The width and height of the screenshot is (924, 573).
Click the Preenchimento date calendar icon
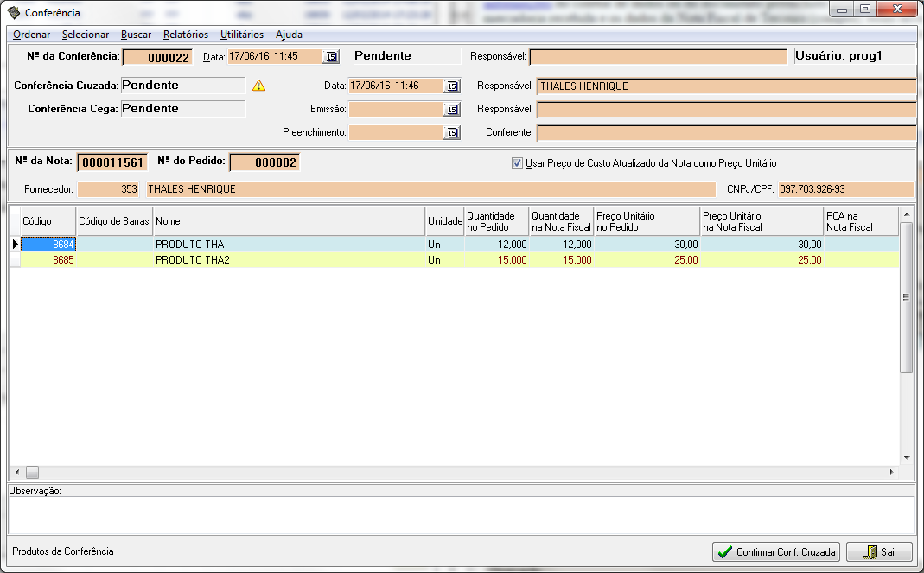coord(452,133)
